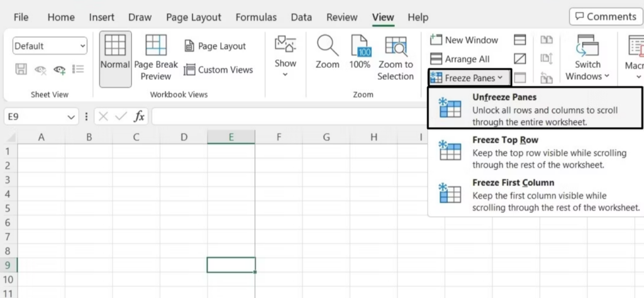Click the Exit sheet view eye icon

point(40,69)
